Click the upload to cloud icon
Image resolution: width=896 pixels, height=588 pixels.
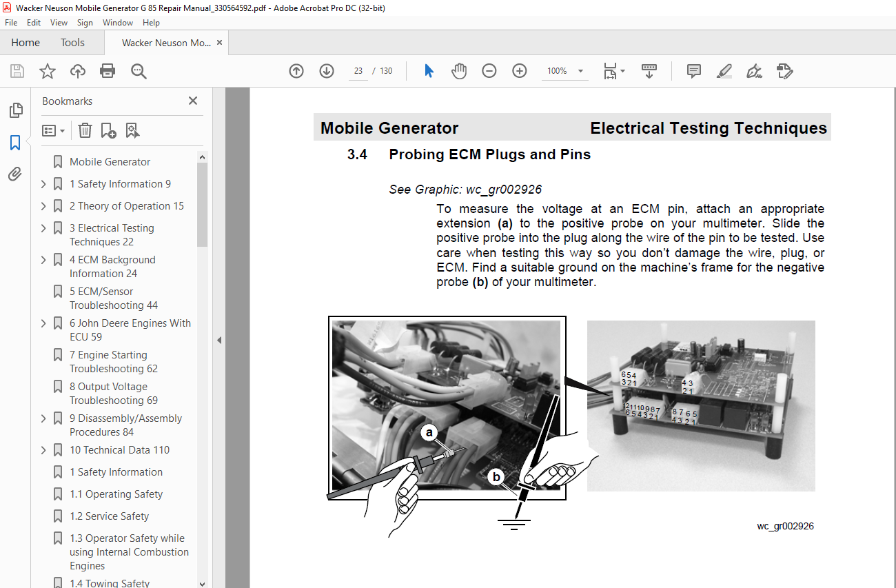pos(78,71)
